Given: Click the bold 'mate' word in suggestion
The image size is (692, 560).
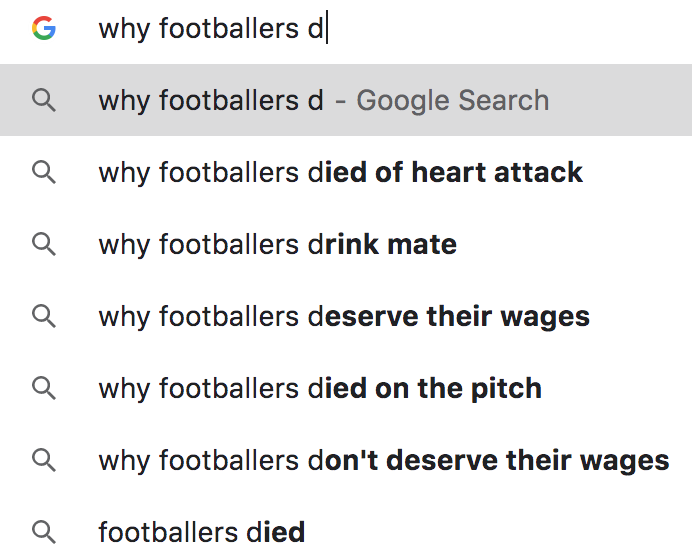Looking at the screenshot, I should point(422,245).
